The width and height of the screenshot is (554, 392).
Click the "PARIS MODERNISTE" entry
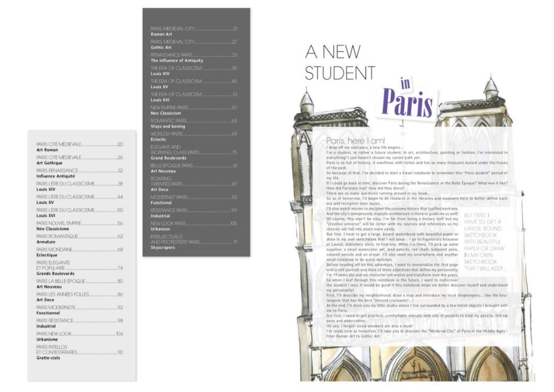tap(80, 308)
